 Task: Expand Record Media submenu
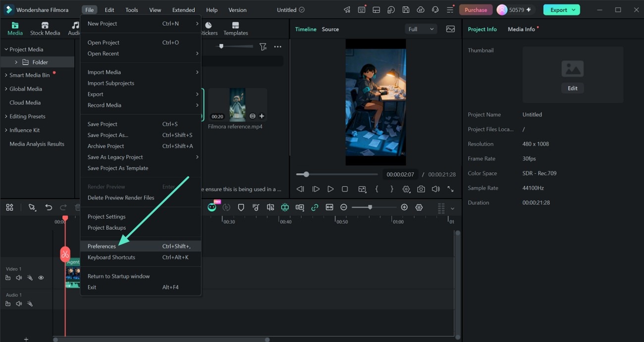click(197, 105)
